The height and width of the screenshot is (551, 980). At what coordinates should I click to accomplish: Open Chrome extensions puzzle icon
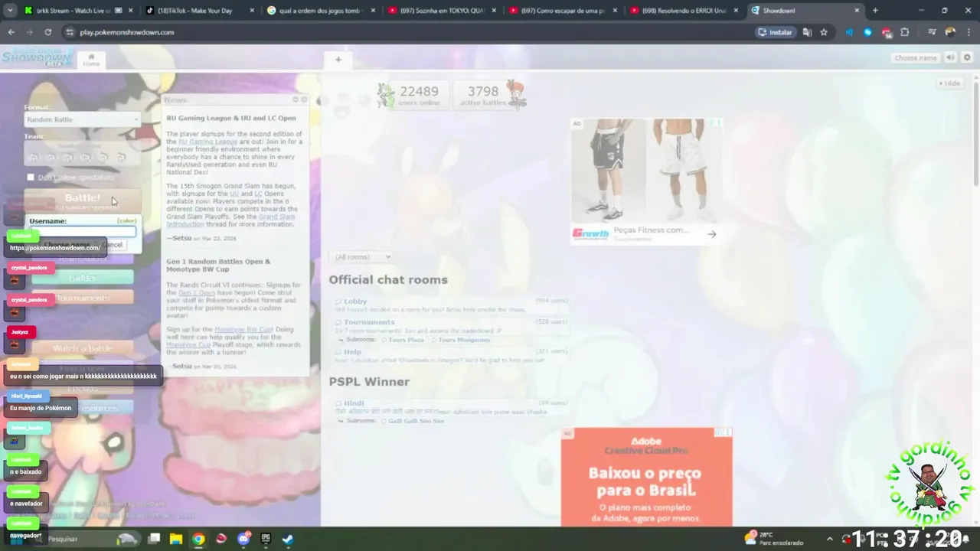[905, 32]
